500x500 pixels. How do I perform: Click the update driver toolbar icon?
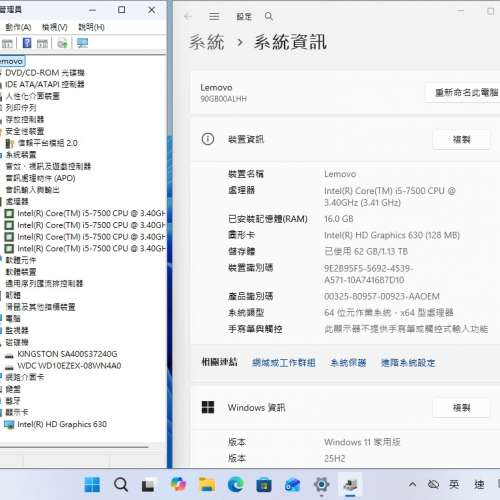[x=62, y=43]
